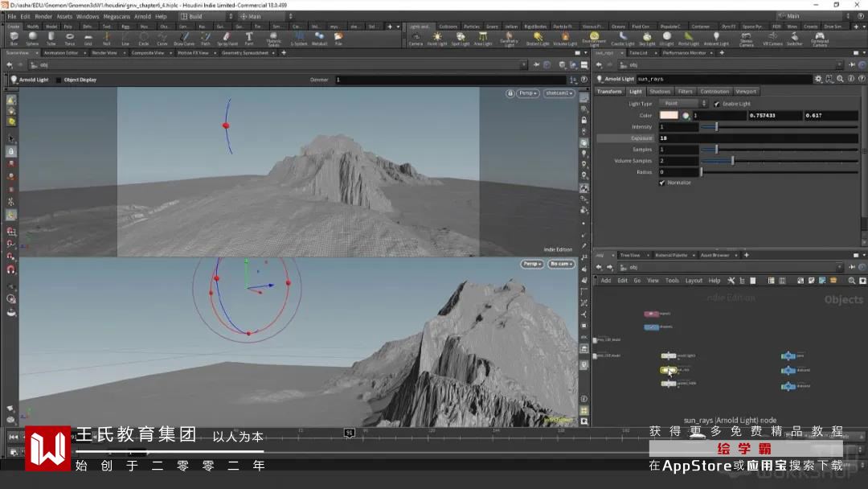Add a new pane tab after Geometry Spreadsheet
This screenshot has height=489, width=868.
284,52
